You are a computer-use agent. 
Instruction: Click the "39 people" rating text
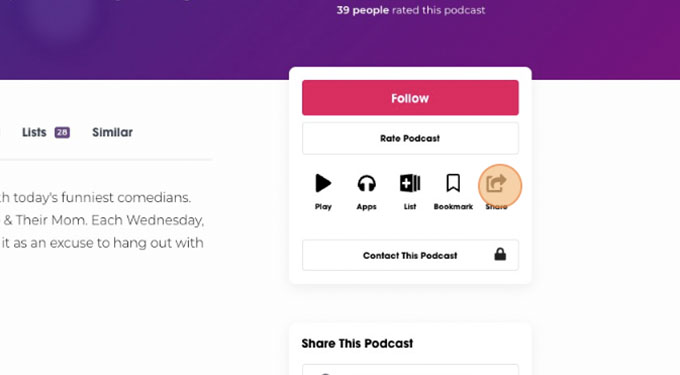(x=363, y=10)
